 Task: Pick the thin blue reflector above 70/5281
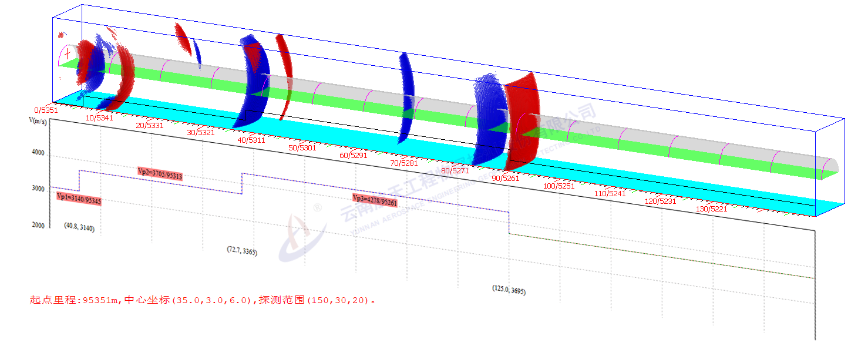click(406, 97)
